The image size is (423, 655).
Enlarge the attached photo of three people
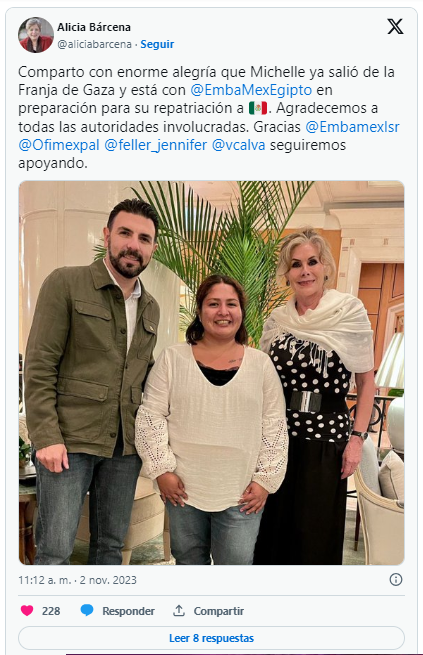211,373
